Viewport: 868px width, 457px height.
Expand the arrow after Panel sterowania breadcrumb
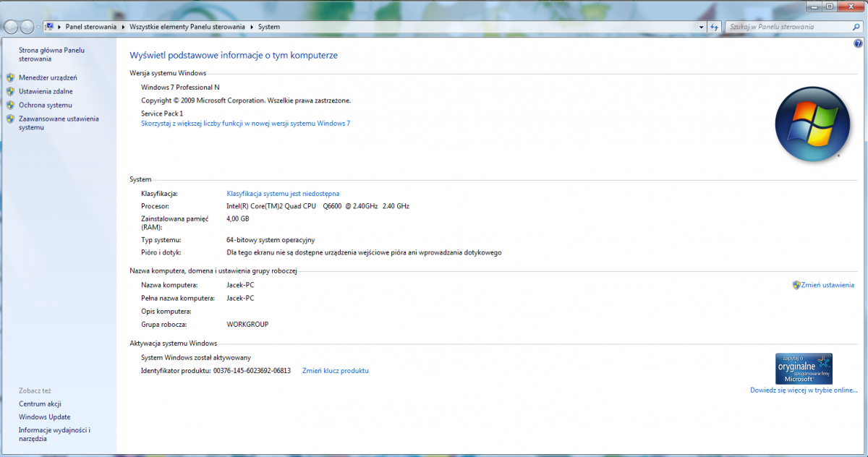123,27
